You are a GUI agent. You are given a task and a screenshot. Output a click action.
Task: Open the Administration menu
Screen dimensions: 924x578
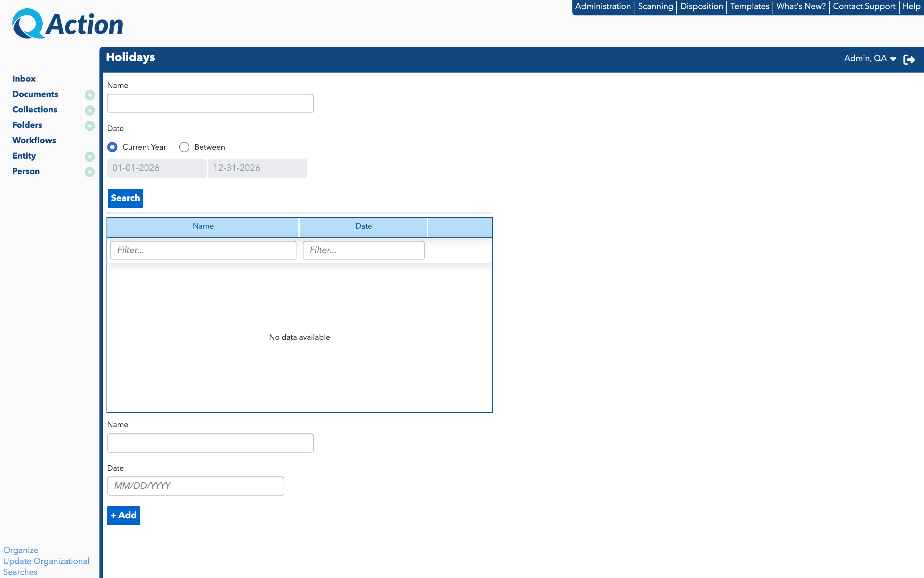pos(603,6)
